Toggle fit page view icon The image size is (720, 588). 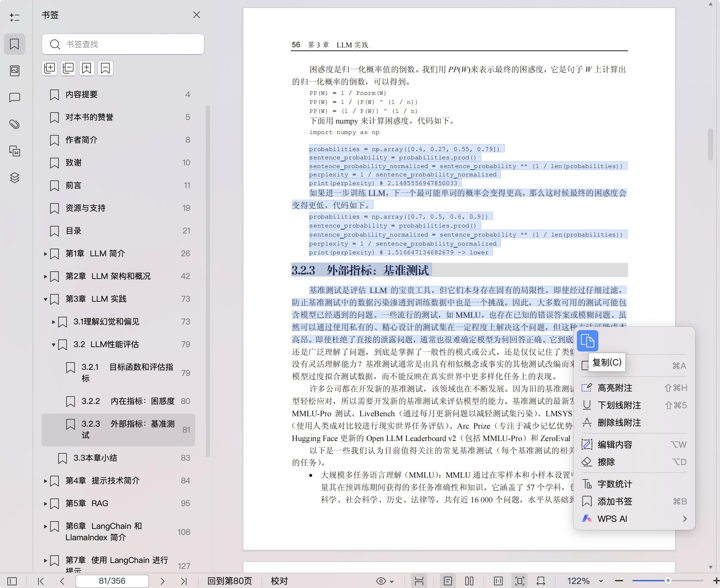pos(519,581)
